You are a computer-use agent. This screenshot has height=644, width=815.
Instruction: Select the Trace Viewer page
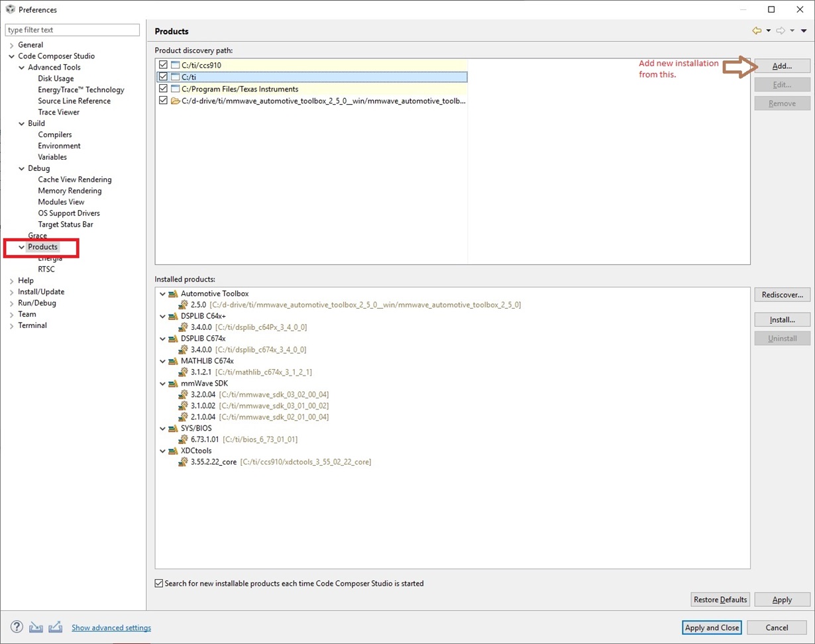[58, 113]
